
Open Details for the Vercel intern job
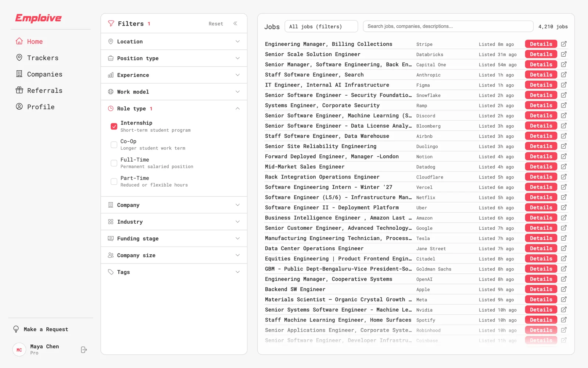pos(541,187)
